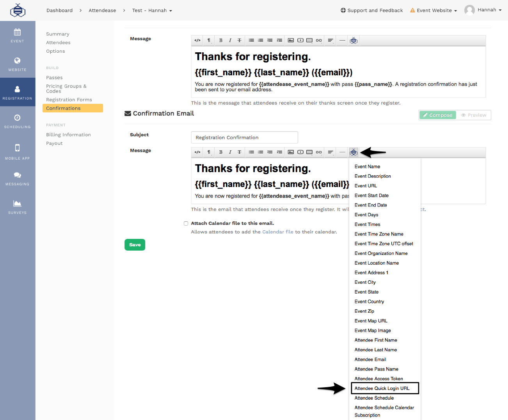Select the Scheduling section in the sidebar
This screenshot has height=420, width=508.
pos(17,121)
